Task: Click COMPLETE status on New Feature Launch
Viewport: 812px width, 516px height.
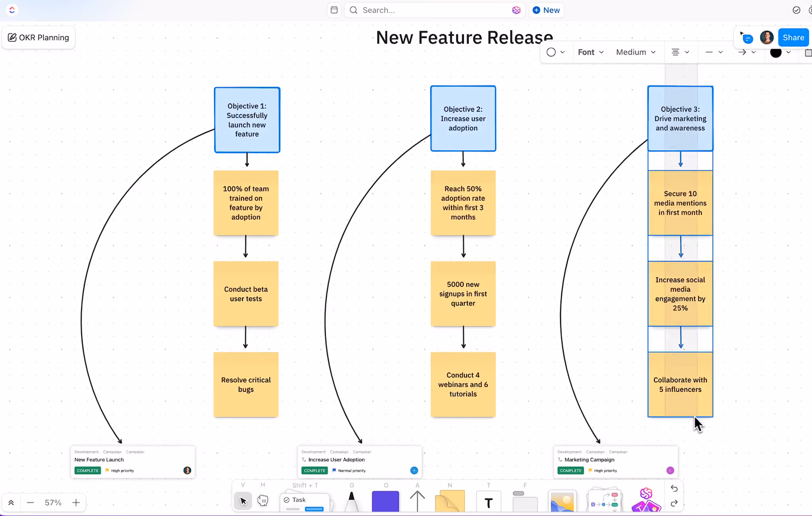Action: [x=88, y=471]
